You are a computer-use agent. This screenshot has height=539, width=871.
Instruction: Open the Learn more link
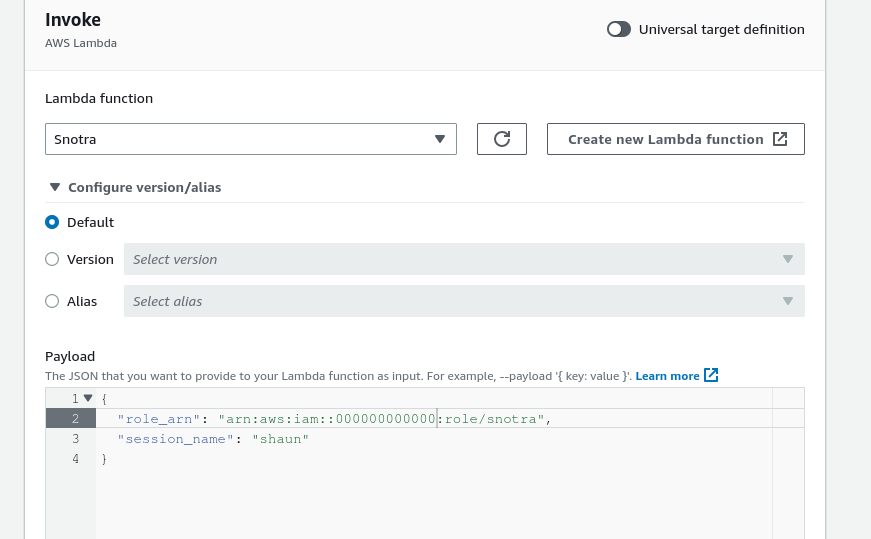[667, 376]
